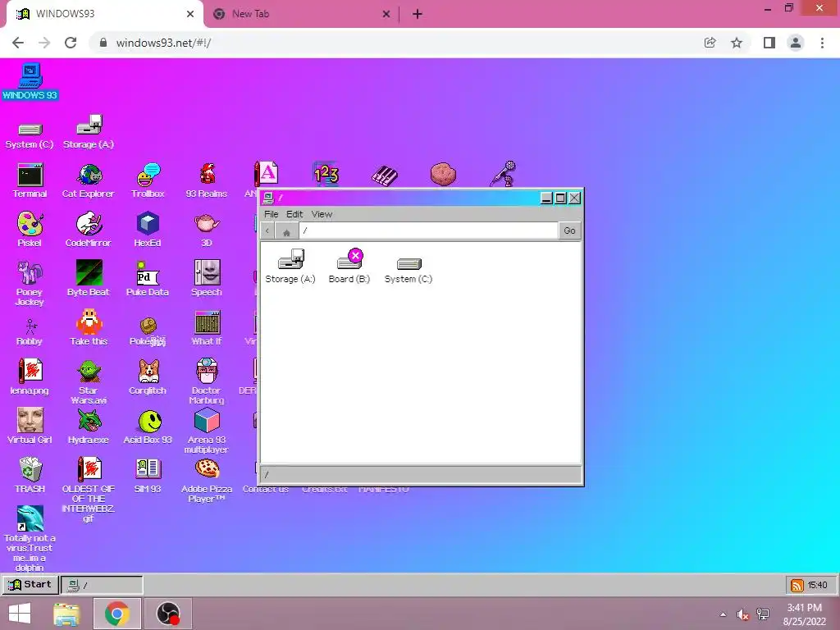This screenshot has width=840, height=630.
Task: Start the 93 Realms game icon
Action: (206, 181)
